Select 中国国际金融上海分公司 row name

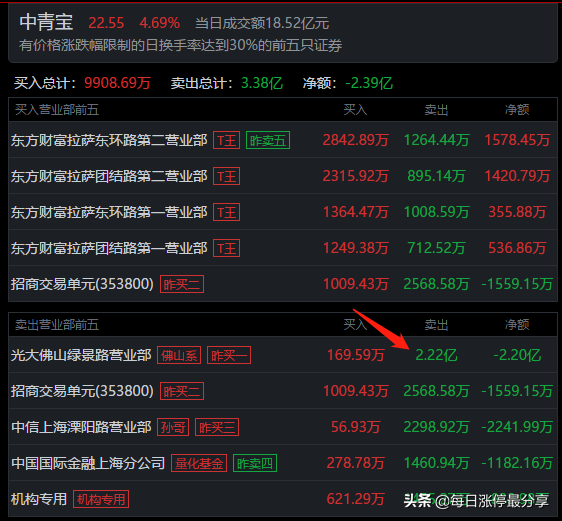click(88, 463)
